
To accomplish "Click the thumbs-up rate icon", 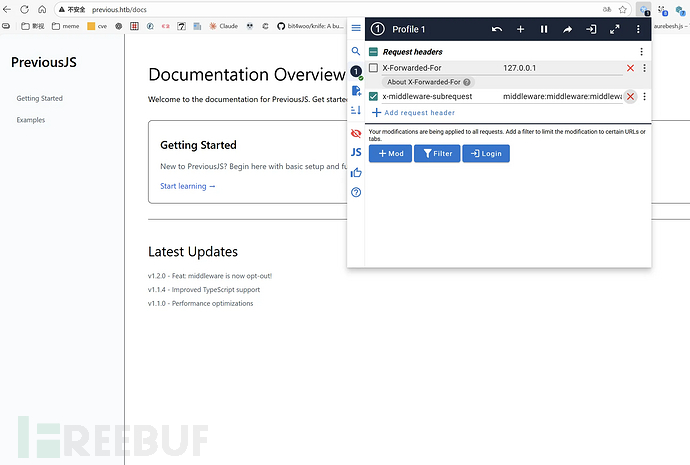I will (356, 172).
